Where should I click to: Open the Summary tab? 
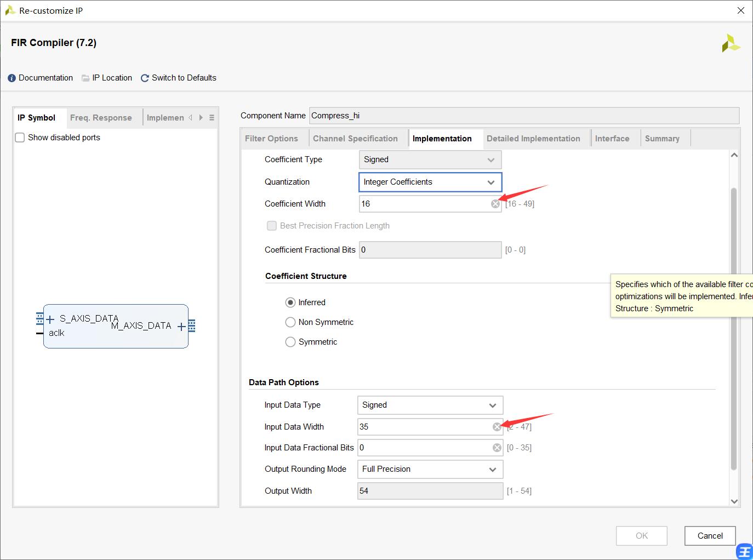[x=662, y=139]
